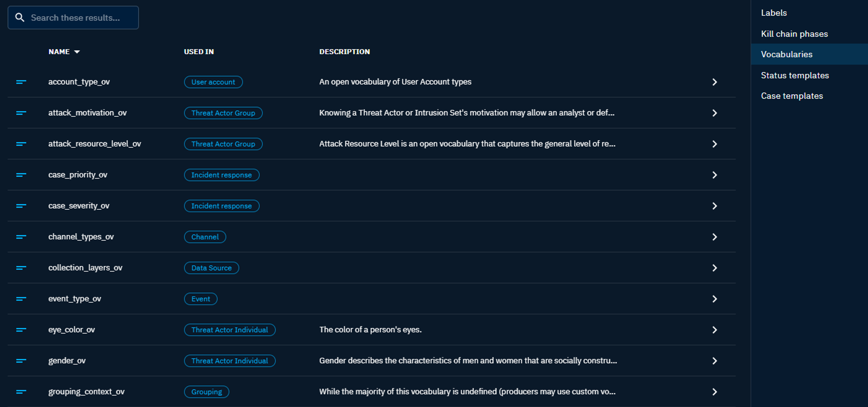Open the Status templates section
The image size is (868, 407).
pyautogui.click(x=795, y=75)
